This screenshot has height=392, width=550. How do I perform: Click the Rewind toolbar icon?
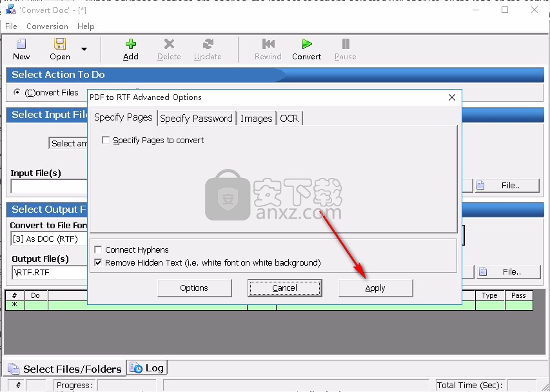268,44
